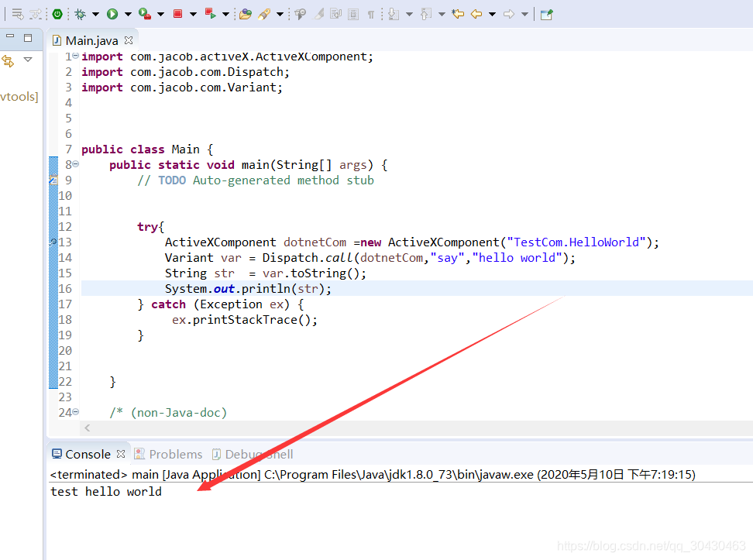
Task: Toggle the breakpoint marker on line 13
Action: point(53,242)
